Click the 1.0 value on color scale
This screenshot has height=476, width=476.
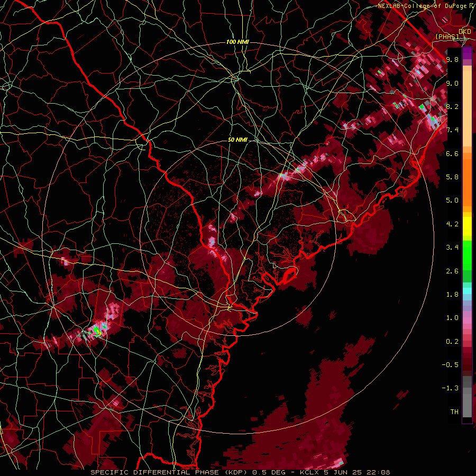pos(452,318)
